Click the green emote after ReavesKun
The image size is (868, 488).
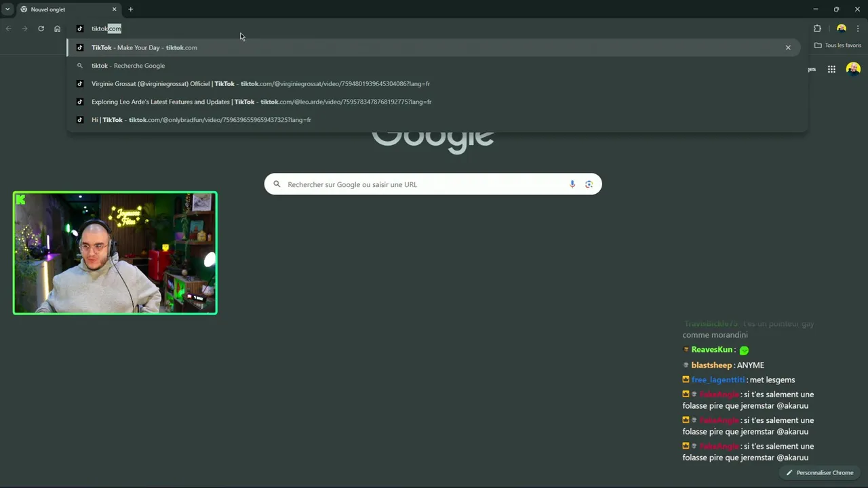coord(744,350)
